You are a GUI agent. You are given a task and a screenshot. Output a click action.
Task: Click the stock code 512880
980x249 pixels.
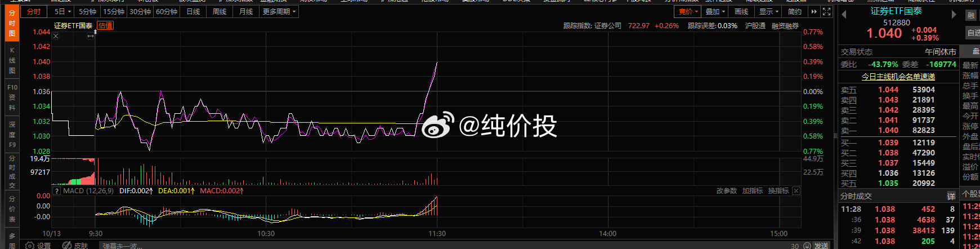(897, 23)
